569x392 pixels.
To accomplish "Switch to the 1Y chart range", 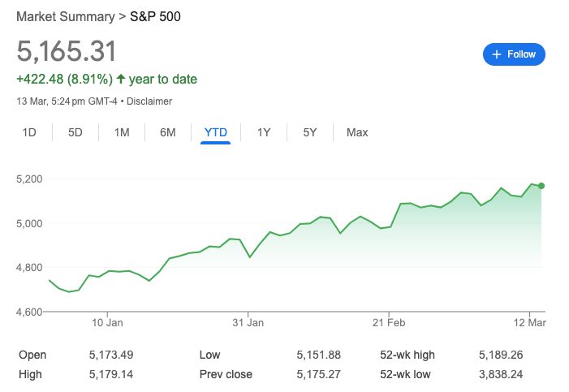I will pos(264,132).
